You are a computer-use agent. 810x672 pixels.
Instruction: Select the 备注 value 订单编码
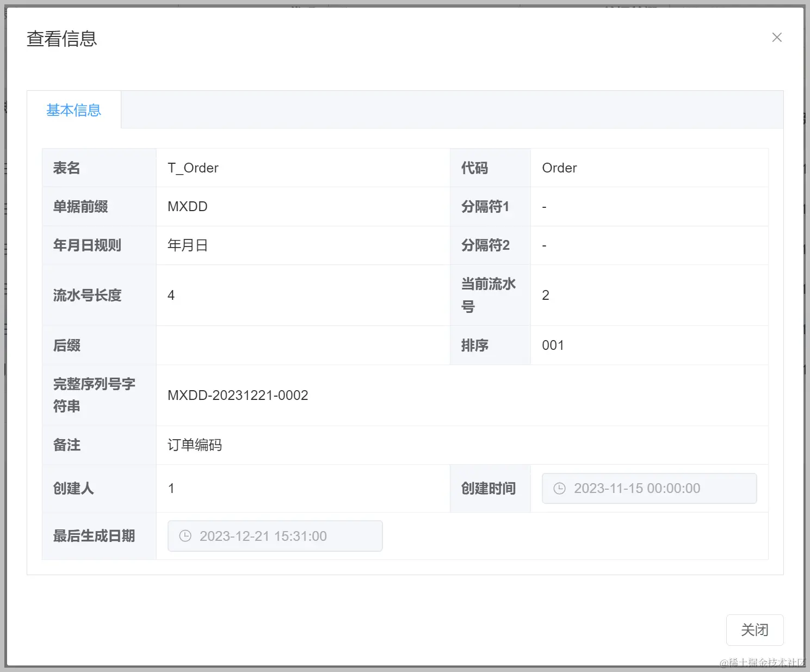tap(194, 445)
